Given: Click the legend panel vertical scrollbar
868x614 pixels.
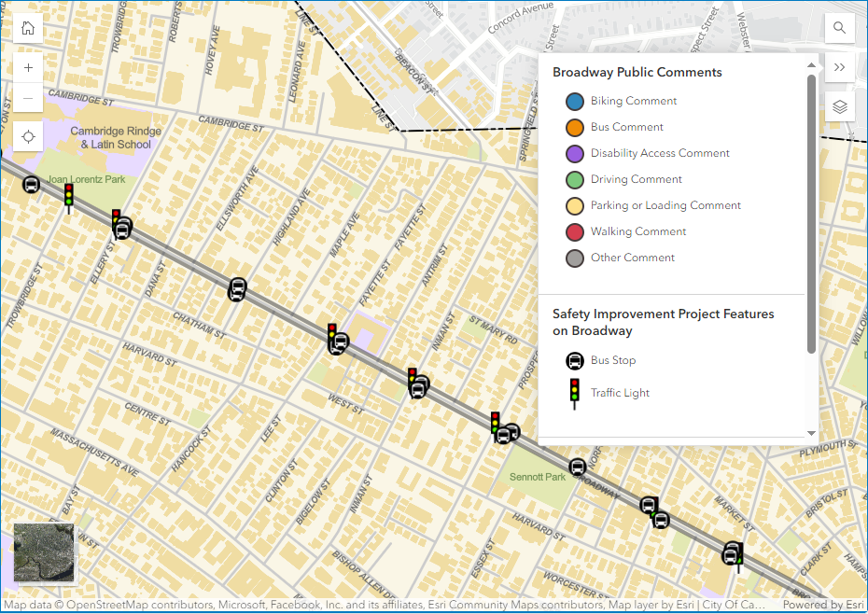Looking at the screenshot, I should click(x=811, y=215).
